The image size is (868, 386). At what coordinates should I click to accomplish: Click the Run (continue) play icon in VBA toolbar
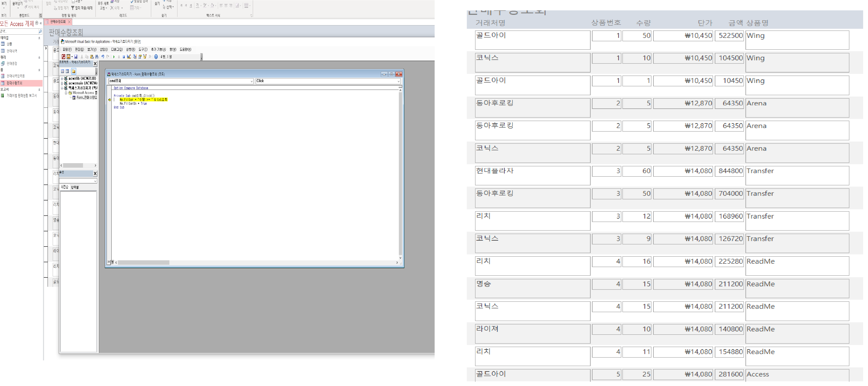click(114, 57)
